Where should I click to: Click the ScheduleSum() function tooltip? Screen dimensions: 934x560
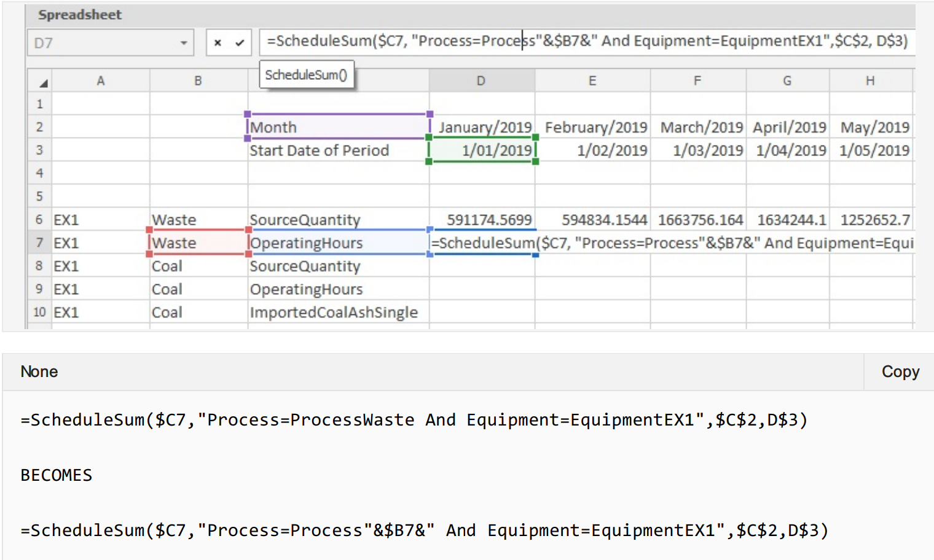click(x=306, y=75)
